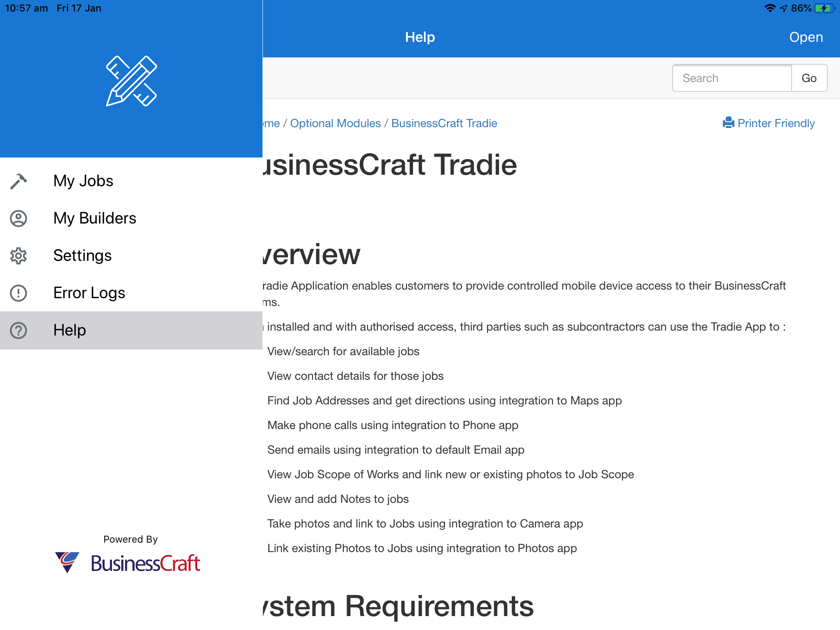Tap the System Requirements heading
The image size is (840, 630).
click(x=398, y=606)
